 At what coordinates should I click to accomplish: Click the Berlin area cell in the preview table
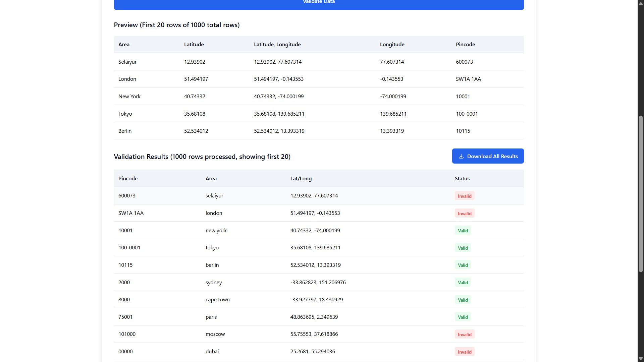point(125,131)
